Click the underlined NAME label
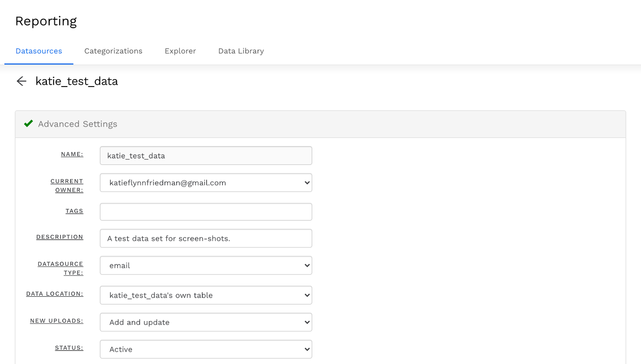The height and width of the screenshot is (364, 641). click(72, 155)
